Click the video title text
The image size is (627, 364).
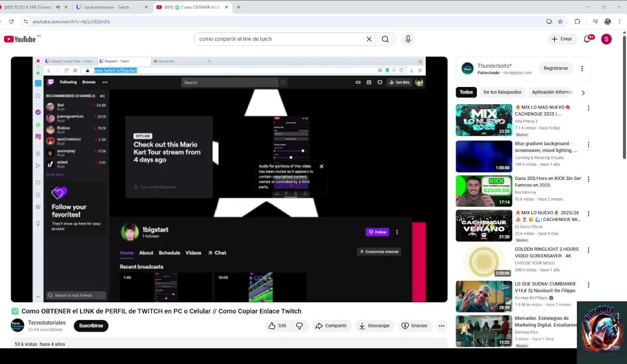tap(161, 311)
